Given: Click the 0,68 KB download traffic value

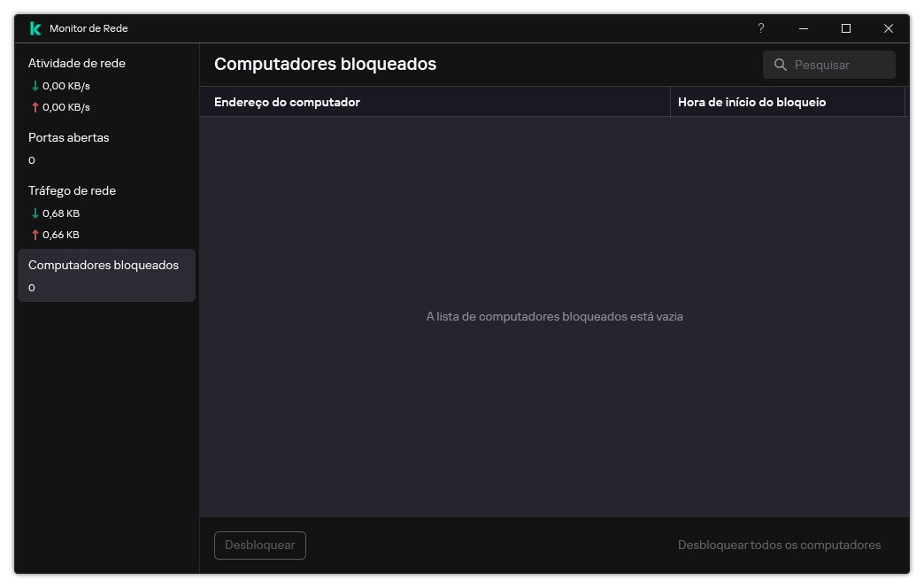Looking at the screenshot, I should pyautogui.click(x=60, y=213).
